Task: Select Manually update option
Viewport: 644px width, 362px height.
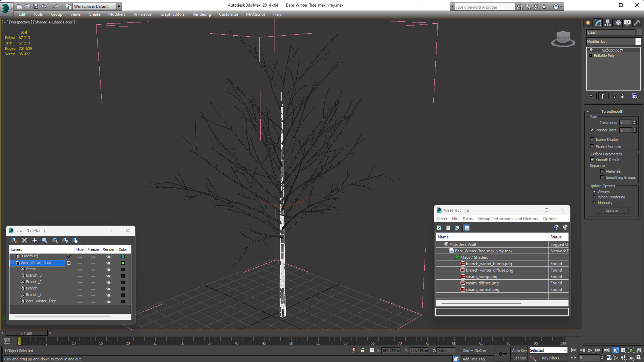Action: point(595,203)
